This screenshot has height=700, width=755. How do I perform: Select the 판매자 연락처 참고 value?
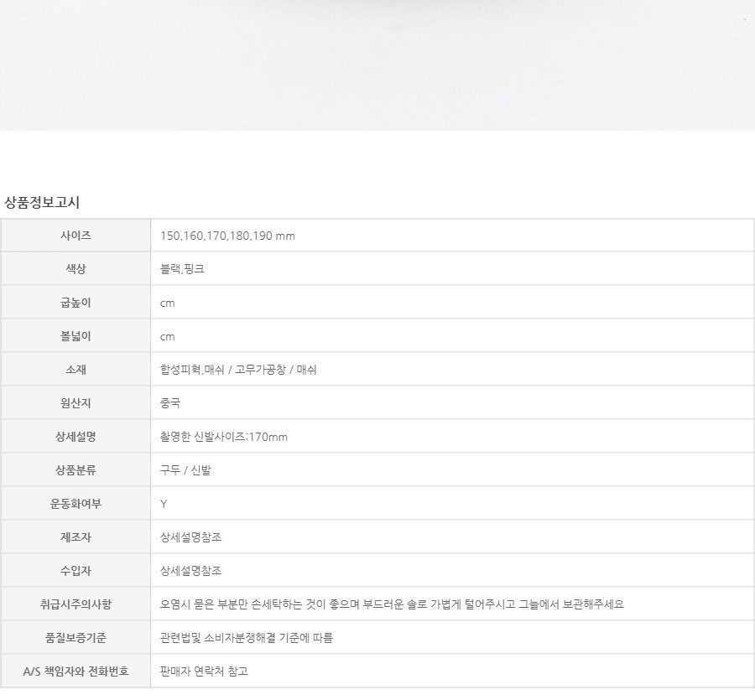point(204,671)
